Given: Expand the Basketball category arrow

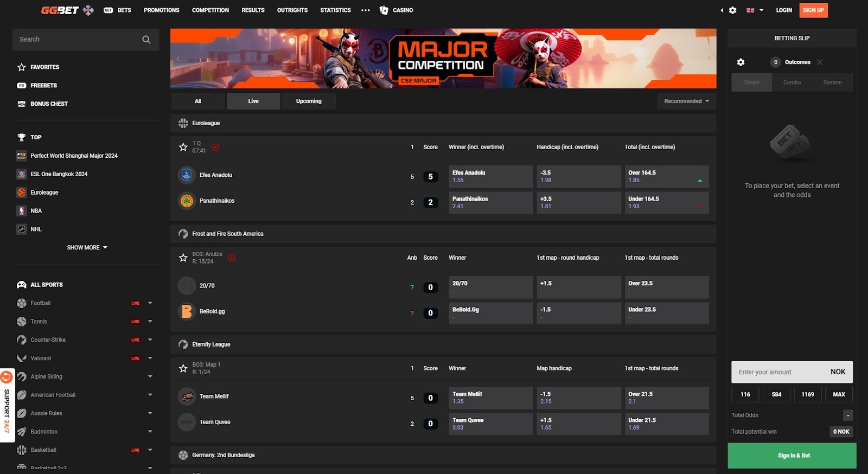Looking at the screenshot, I should (150, 450).
